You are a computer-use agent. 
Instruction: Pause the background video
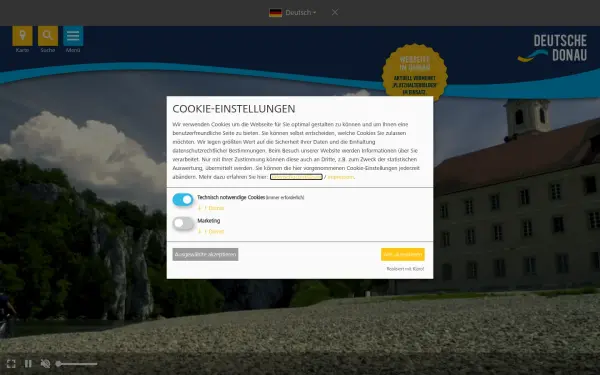pos(28,364)
